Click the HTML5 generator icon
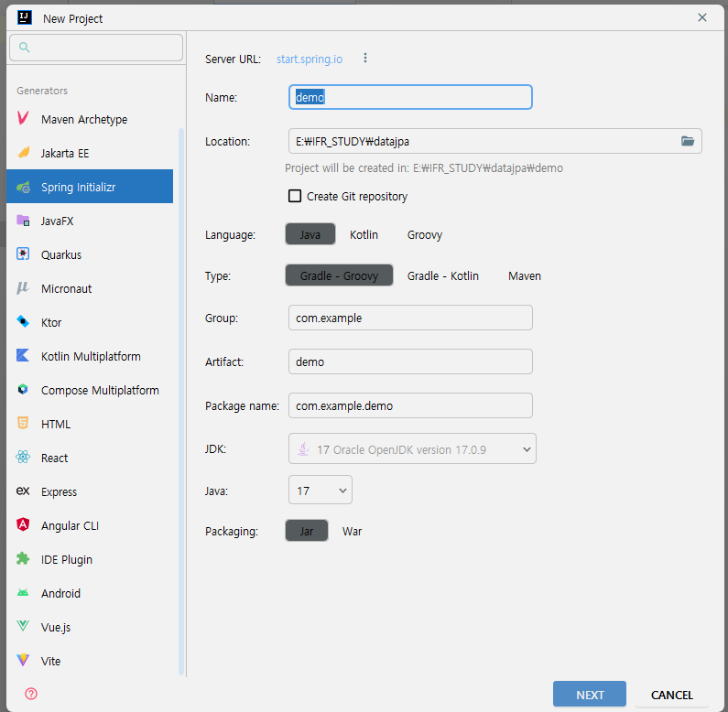The image size is (728, 712). 23,423
